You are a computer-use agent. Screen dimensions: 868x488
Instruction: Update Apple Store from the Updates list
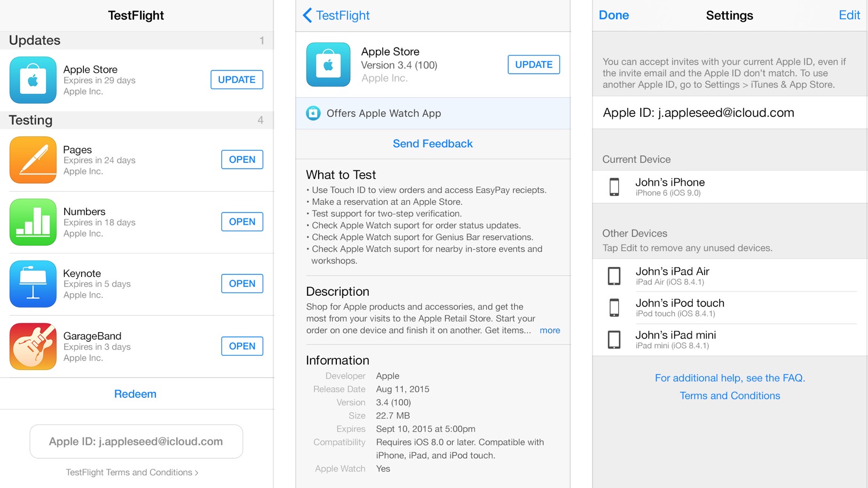(x=237, y=80)
